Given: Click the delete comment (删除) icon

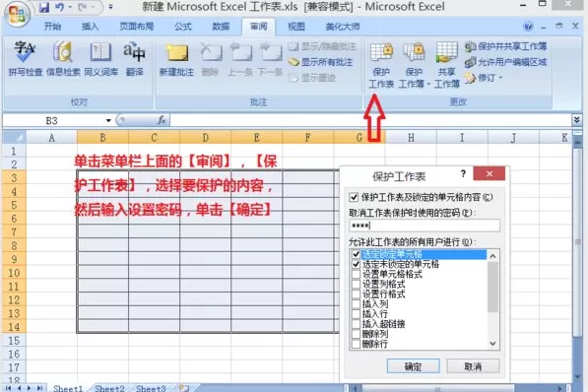Looking at the screenshot, I should (210, 59).
